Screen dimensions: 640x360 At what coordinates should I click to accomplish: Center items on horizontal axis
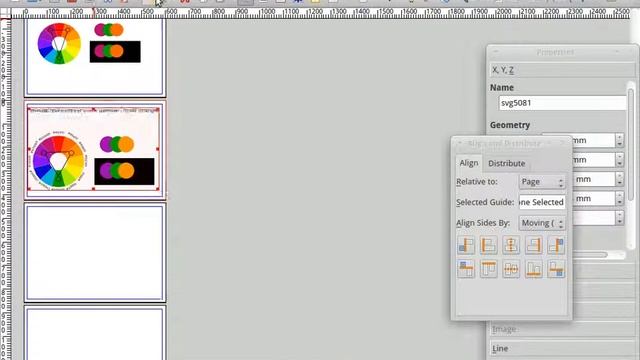tap(511, 269)
